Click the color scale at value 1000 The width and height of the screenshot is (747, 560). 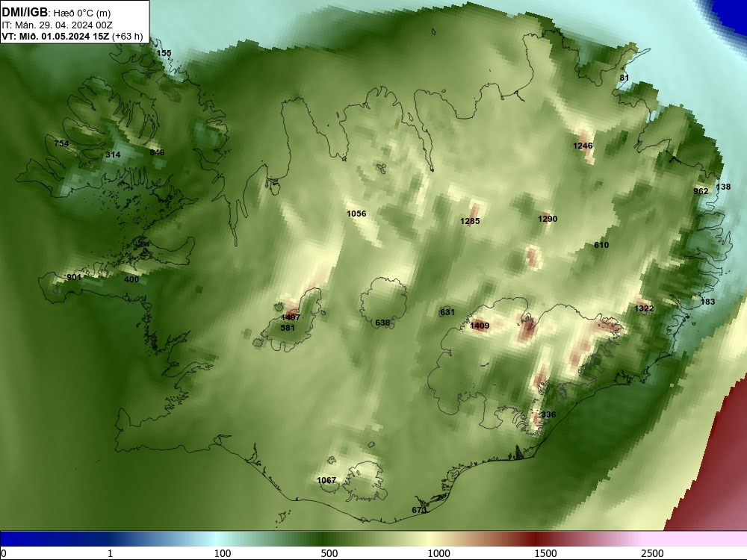[x=438, y=553]
